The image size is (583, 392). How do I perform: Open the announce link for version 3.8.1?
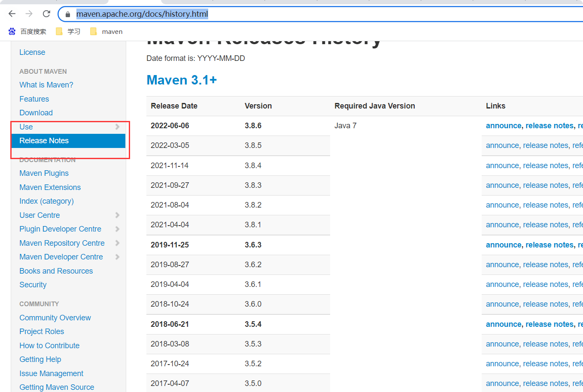tap(502, 225)
